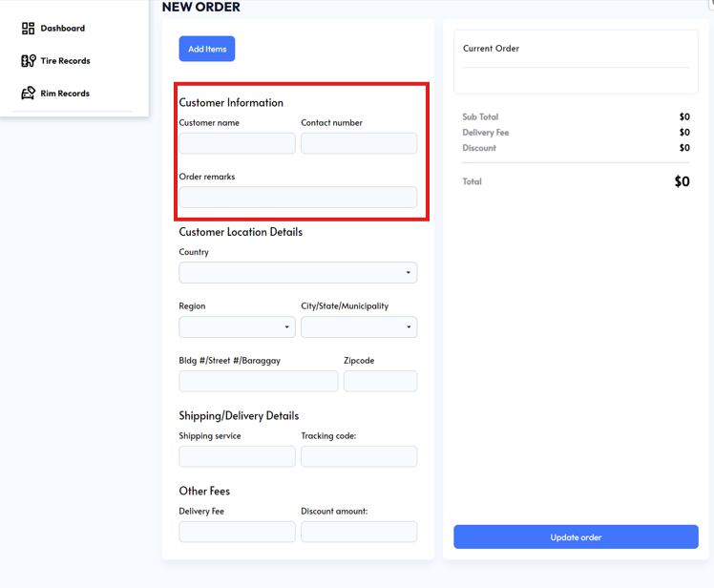Focus the Discount amount field
Viewport: 714px width, 588px height.
click(359, 532)
